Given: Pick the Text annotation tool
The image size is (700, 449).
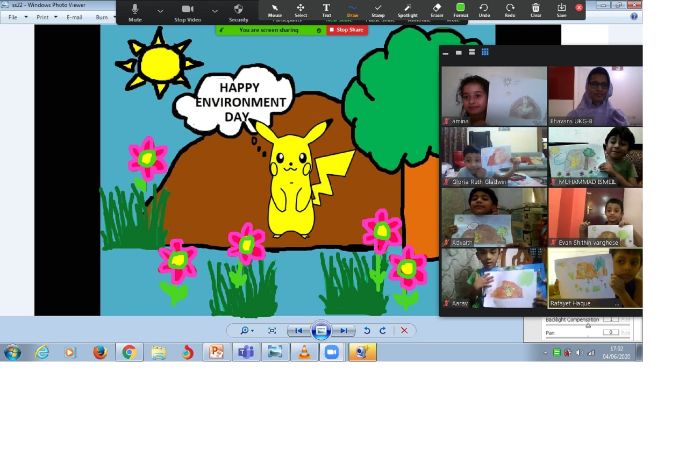Looking at the screenshot, I should pos(326,11).
